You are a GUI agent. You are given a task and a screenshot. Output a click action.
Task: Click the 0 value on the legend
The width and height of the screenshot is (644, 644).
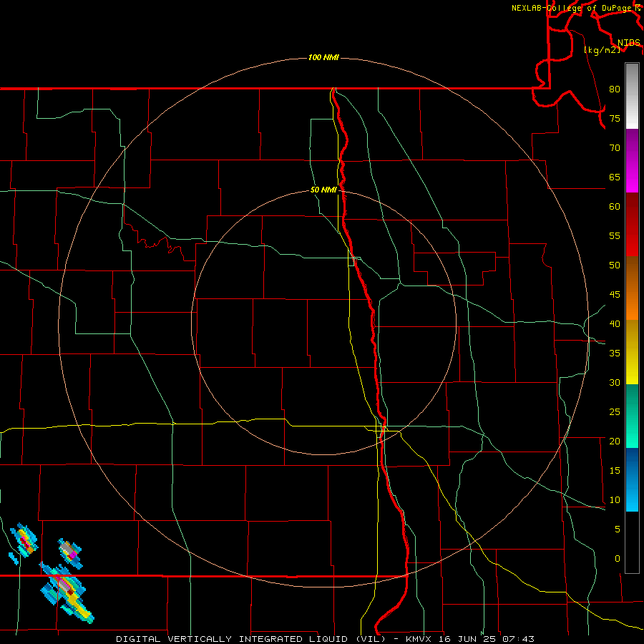(x=618, y=559)
